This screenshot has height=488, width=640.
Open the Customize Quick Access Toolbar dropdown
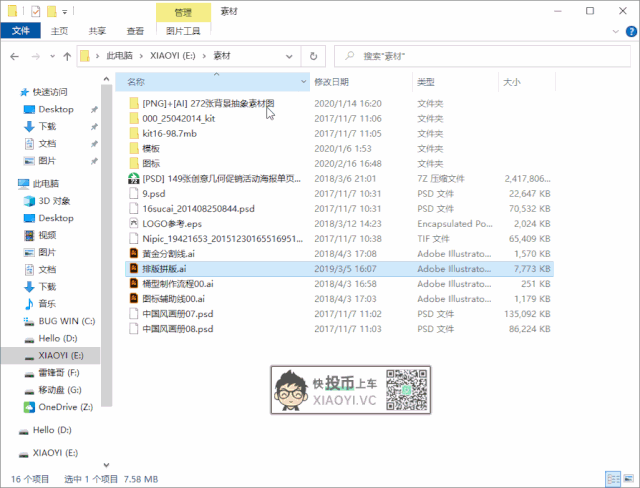64,12
